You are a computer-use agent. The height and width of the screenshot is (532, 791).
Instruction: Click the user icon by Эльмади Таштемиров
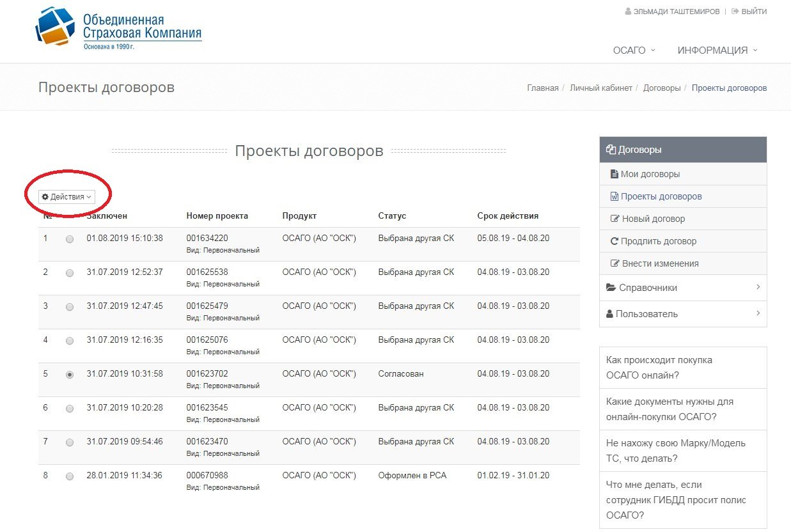click(x=628, y=12)
